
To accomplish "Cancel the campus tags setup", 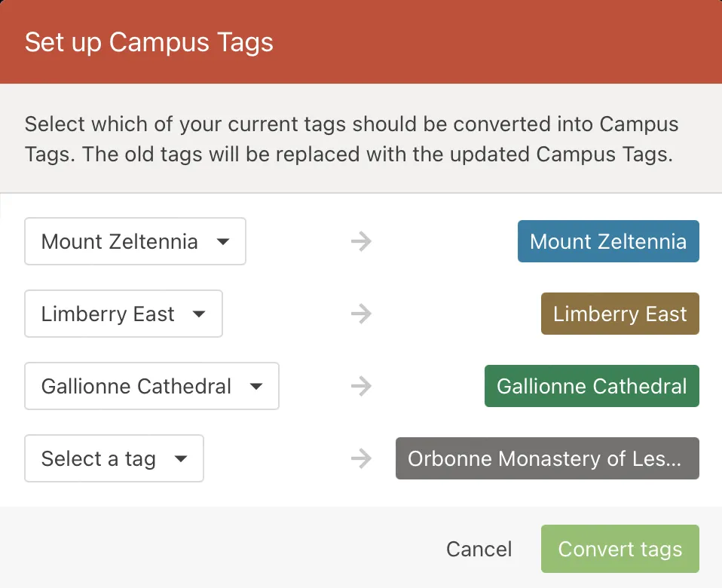I will point(479,550).
